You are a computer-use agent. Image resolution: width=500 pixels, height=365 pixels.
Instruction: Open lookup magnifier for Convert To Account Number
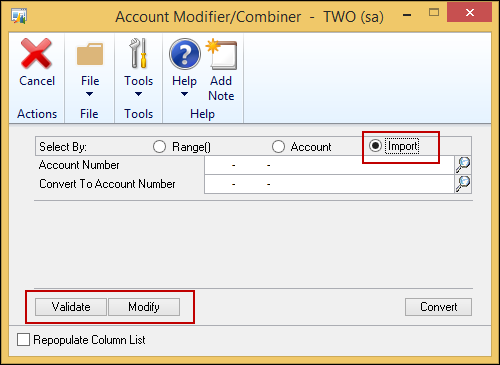pyautogui.click(x=463, y=184)
